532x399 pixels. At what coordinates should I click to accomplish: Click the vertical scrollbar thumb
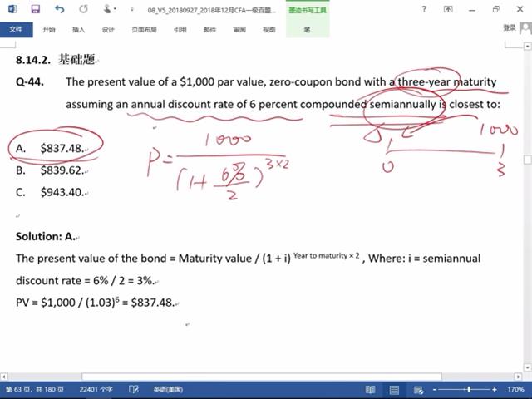[528, 160]
